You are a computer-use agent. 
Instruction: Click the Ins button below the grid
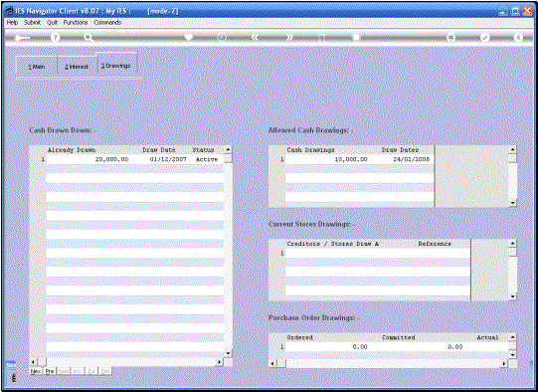[x=78, y=371]
